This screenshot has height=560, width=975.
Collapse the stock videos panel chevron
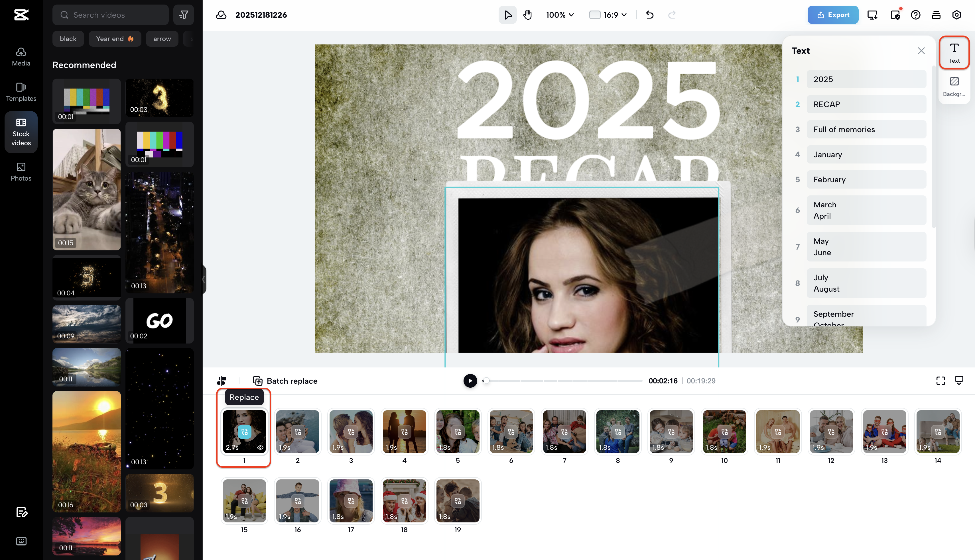click(x=204, y=280)
